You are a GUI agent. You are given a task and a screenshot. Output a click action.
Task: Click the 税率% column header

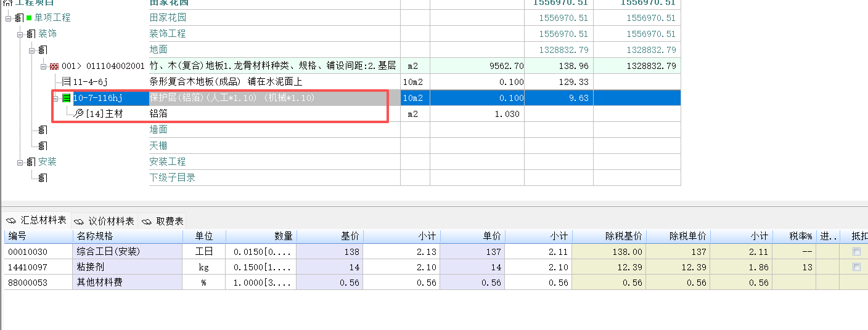pos(794,236)
